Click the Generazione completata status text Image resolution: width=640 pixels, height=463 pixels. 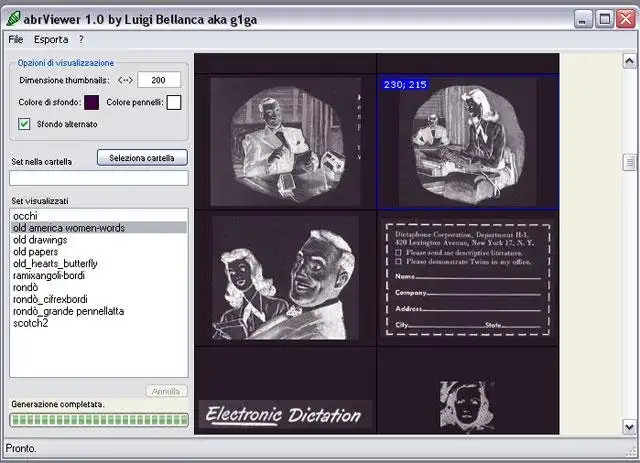click(58, 404)
